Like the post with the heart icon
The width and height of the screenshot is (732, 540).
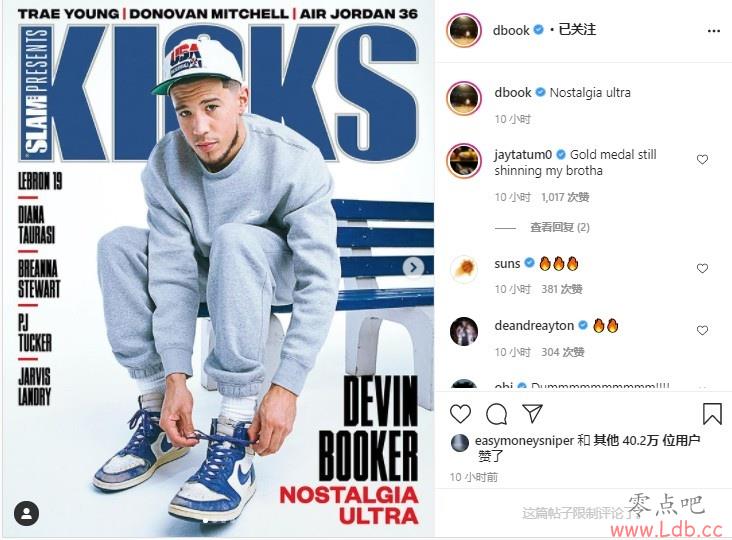(x=460, y=414)
